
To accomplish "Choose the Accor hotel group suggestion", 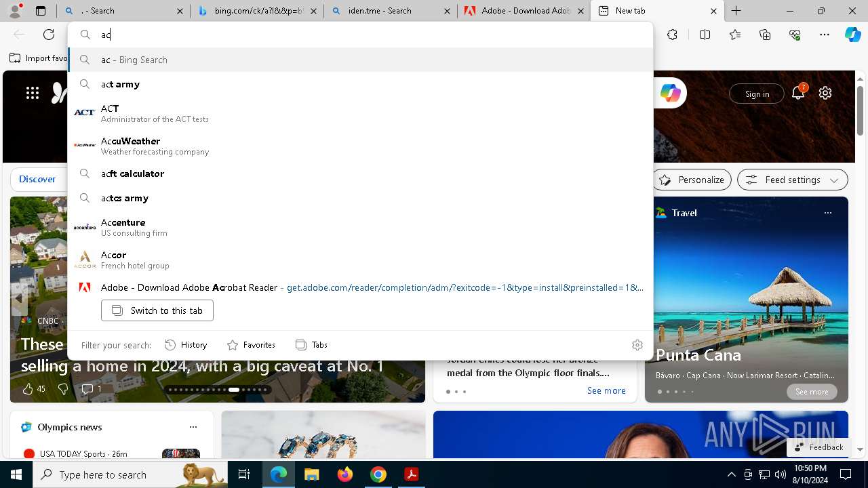I will click(x=361, y=260).
